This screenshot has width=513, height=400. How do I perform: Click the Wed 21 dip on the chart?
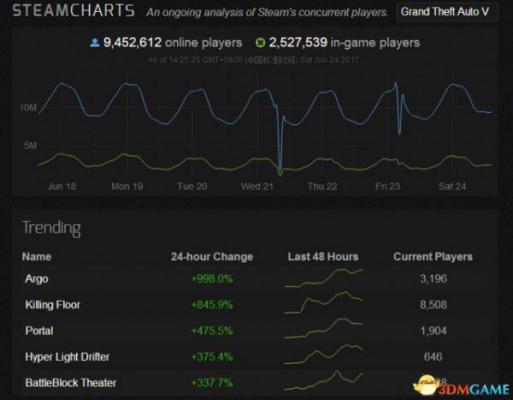pos(280,140)
